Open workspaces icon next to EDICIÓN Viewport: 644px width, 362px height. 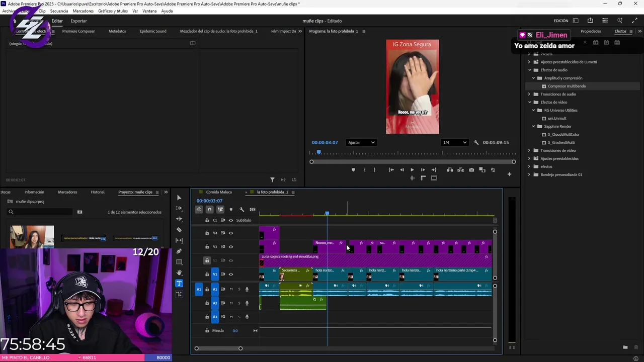click(576, 21)
